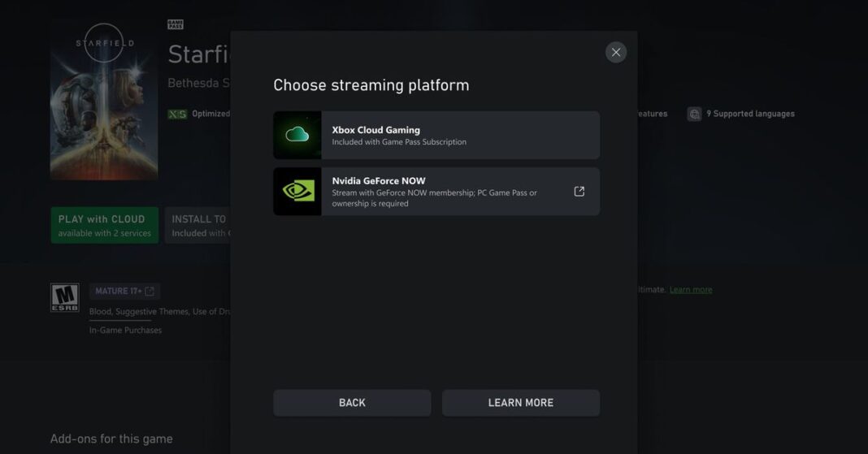Click the ESRB Mature rating icon
This screenshot has width=868, height=454.
pos(64,298)
